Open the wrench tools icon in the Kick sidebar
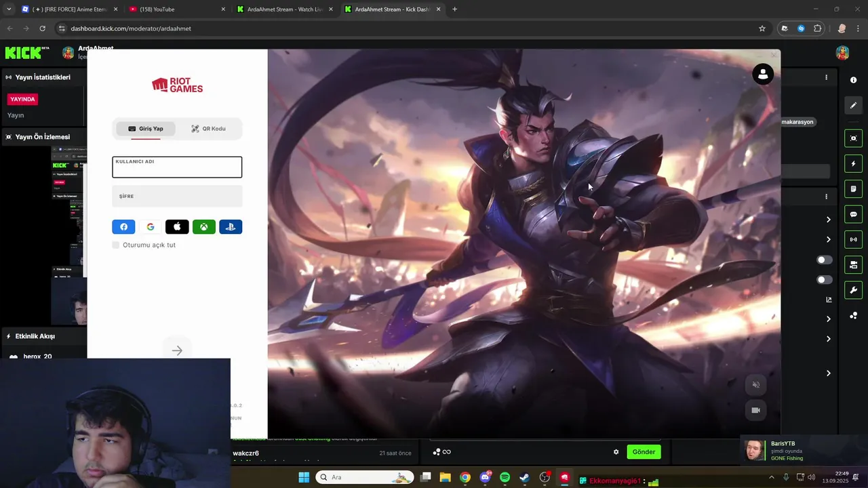The image size is (868, 488). point(853,290)
